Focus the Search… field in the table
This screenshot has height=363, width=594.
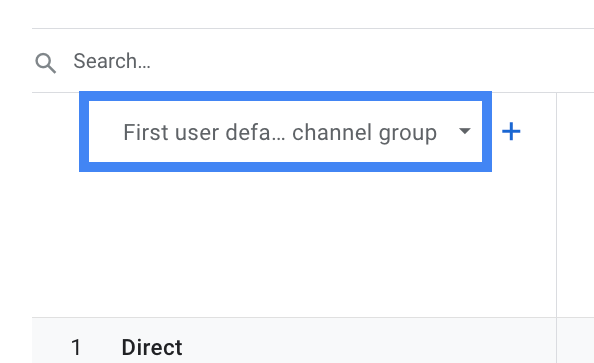coord(313,61)
